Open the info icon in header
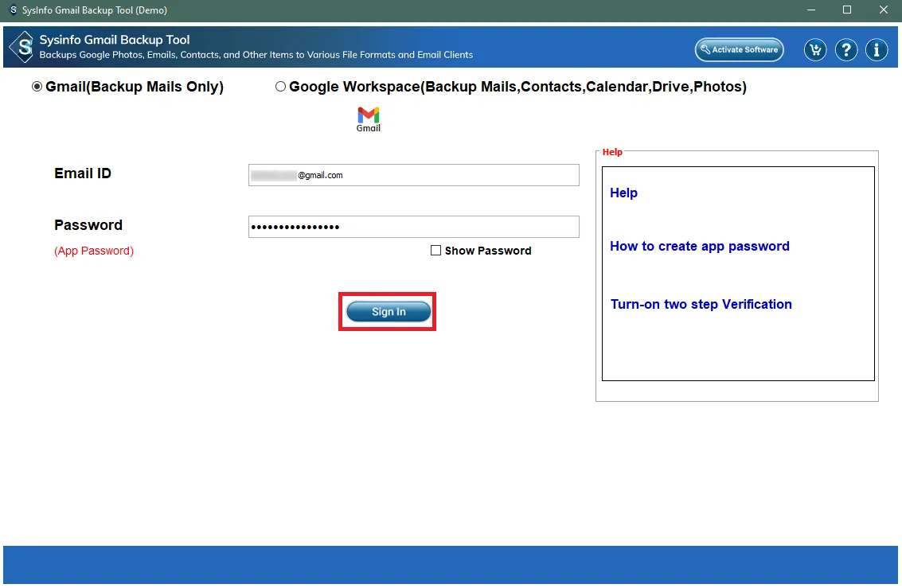 pyautogui.click(x=876, y=50)
